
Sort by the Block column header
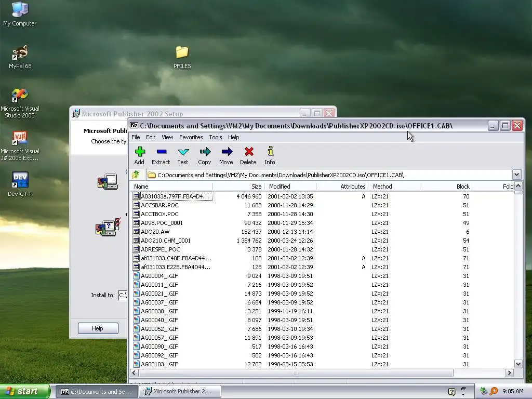pos(446,187)
